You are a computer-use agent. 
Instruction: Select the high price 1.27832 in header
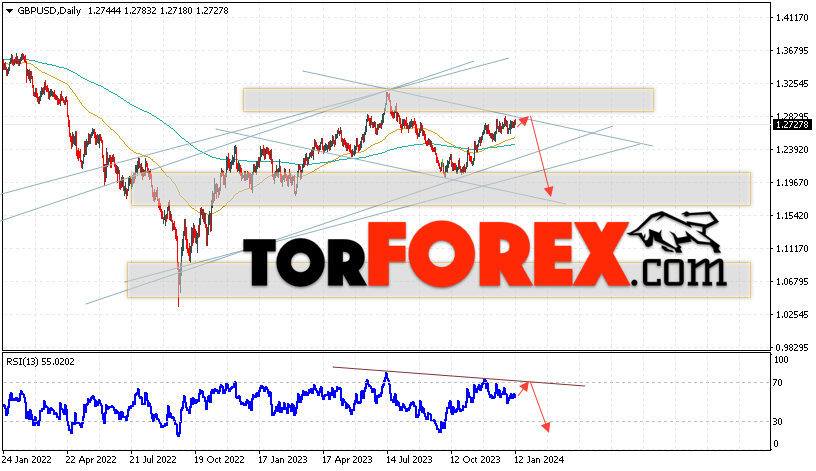click(x=141, y=10)
